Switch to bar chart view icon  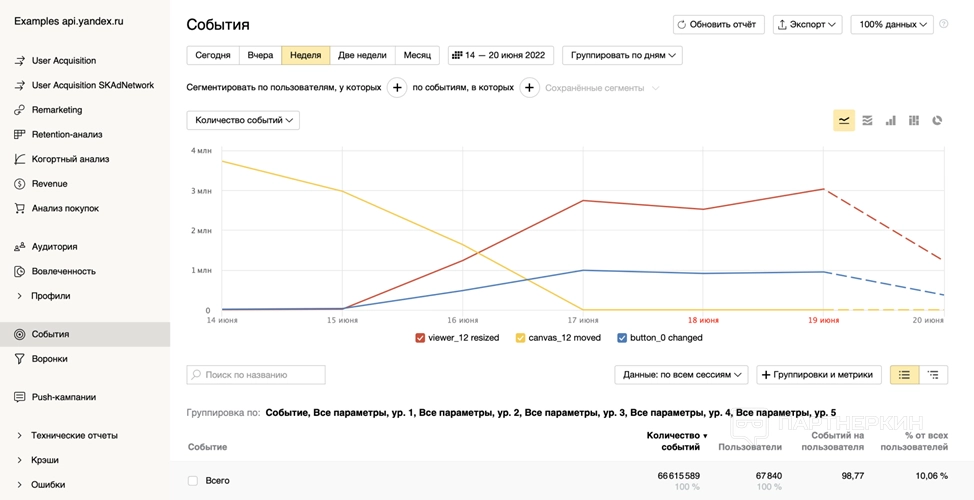[890, 120]
